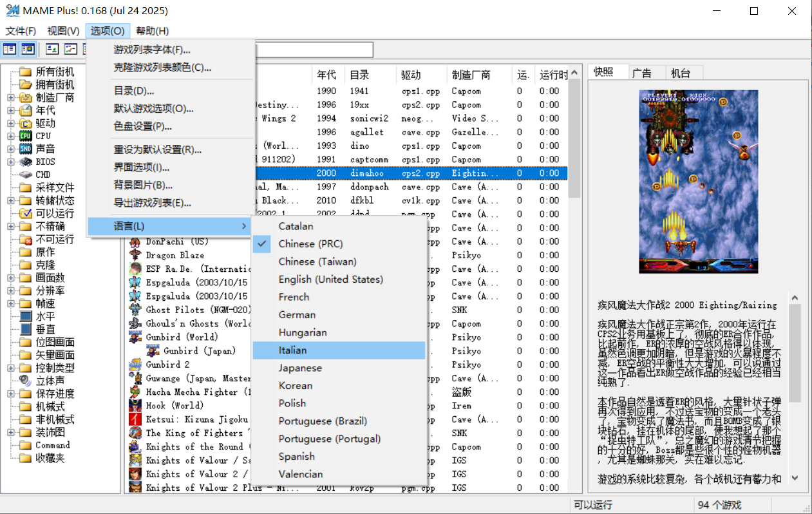Click the red-X folder icon for 不可运行
Screen dimensions: 812x514
click(25, 239)
